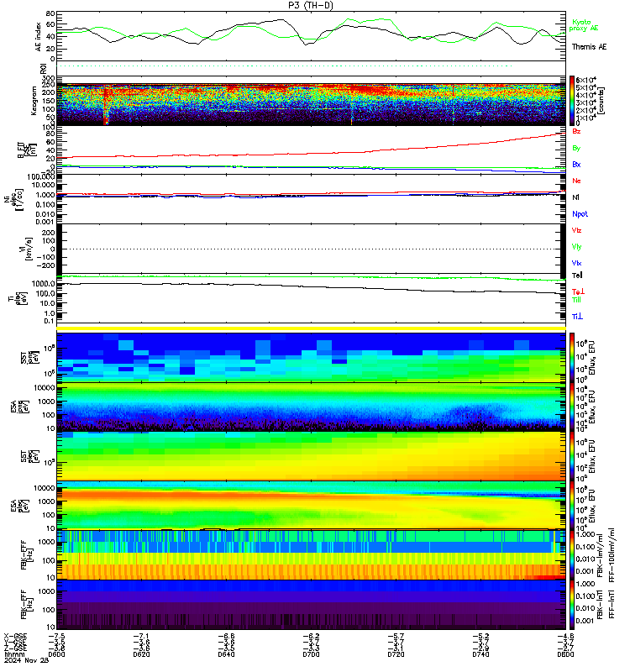Select the green Viy legend entry
The height and width of the screenshot is (672, 630).
[576, 247]
